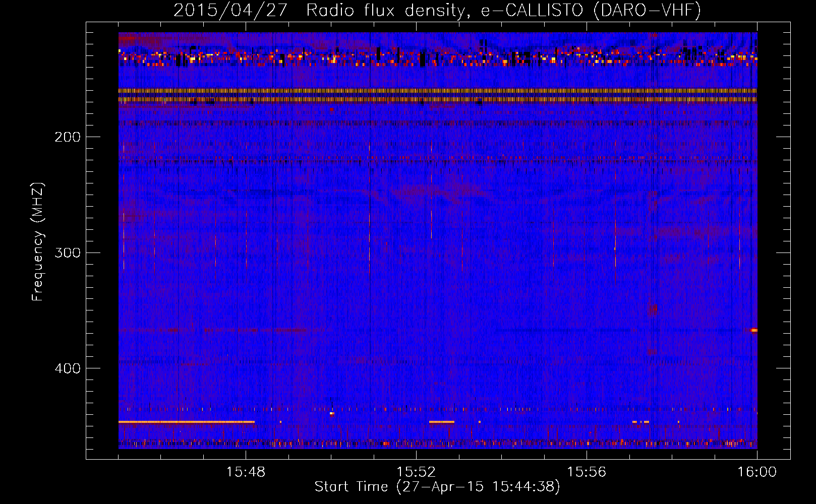Image resolution: width=816 pixels, height=504 pixels.
Task: Click the 200 frequency tick label
Action: pos(68,137)
